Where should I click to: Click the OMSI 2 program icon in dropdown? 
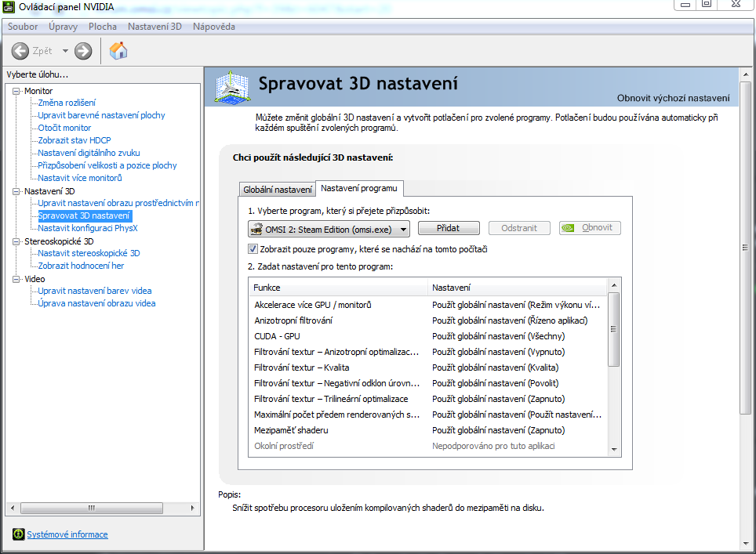[256, 229]
